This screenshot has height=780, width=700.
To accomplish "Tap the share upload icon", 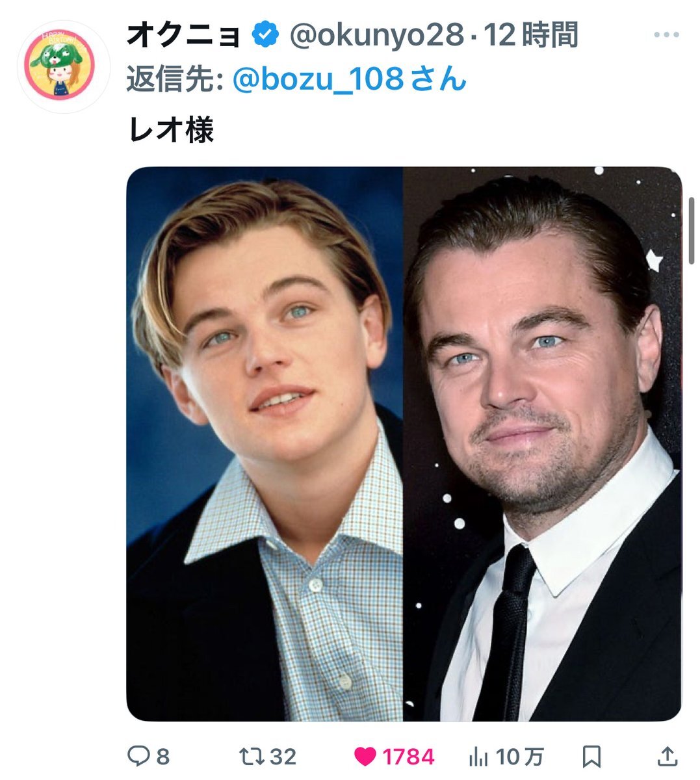I will tap(667, 757).
